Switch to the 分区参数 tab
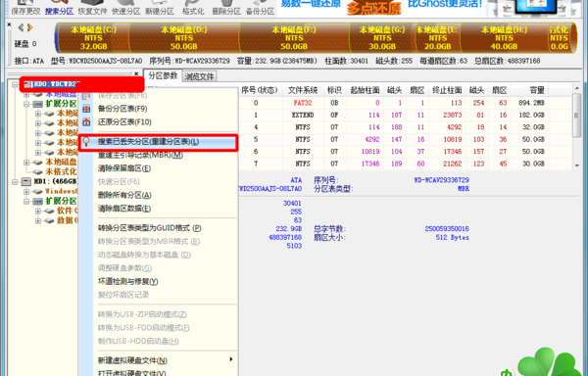This screenshot has height=376, width=588. (x=163, y=75)
